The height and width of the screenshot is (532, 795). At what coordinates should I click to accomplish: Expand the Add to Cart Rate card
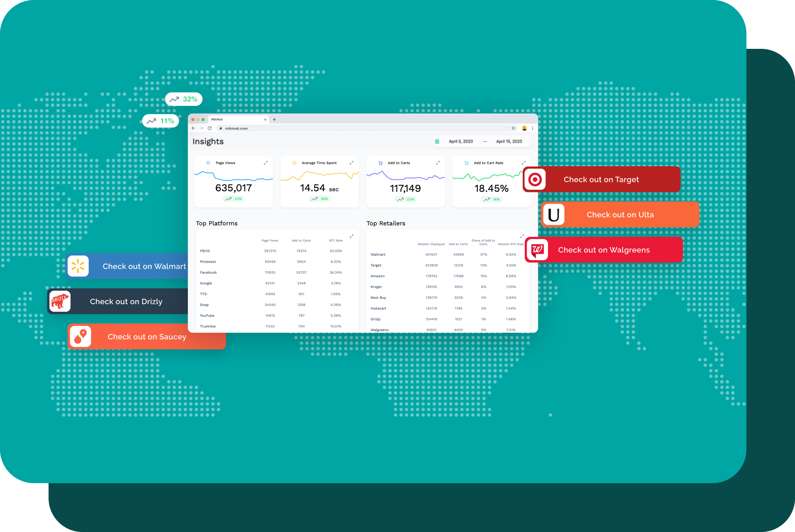point(524,163)
